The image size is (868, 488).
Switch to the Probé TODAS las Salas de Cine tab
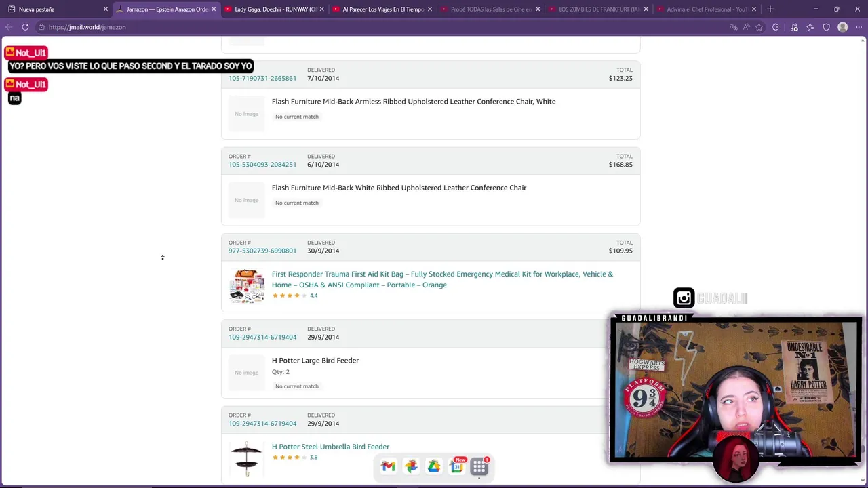[490, 9]
